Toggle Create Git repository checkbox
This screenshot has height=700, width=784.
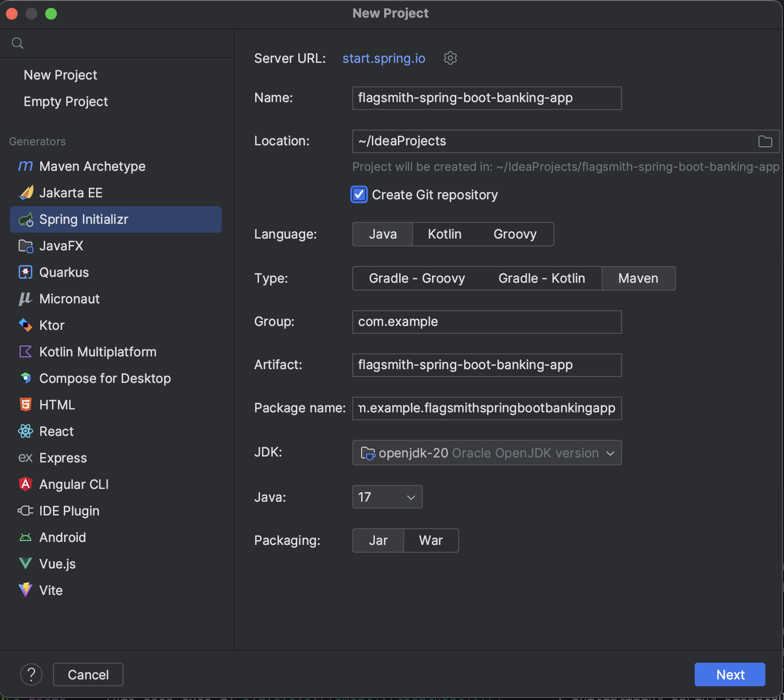359,195
